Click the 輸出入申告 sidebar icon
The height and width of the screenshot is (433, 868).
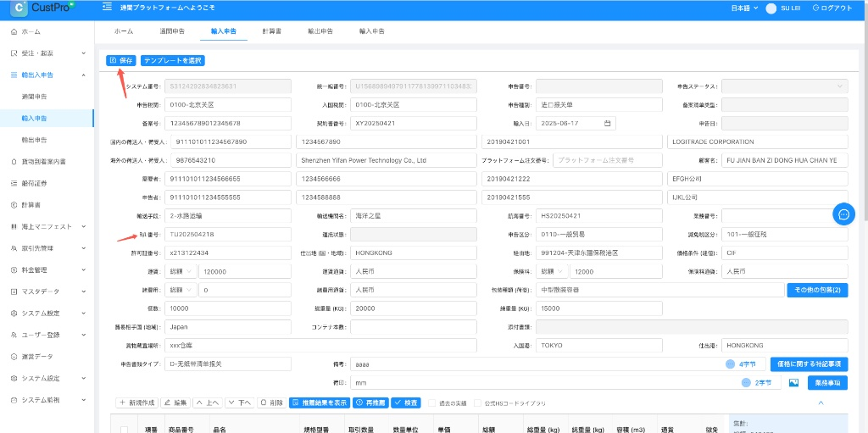point(14,75)
